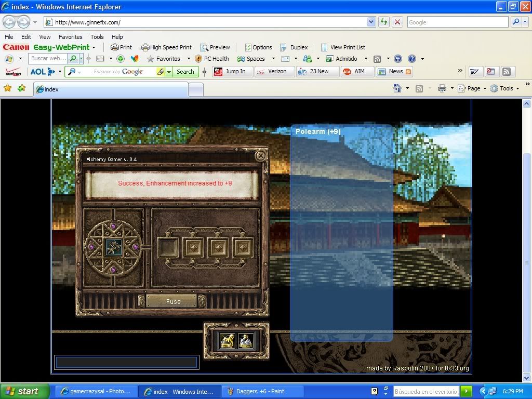
Task: Open the address bar URL dropdown arrow
Action: click(x=371, y=22)
